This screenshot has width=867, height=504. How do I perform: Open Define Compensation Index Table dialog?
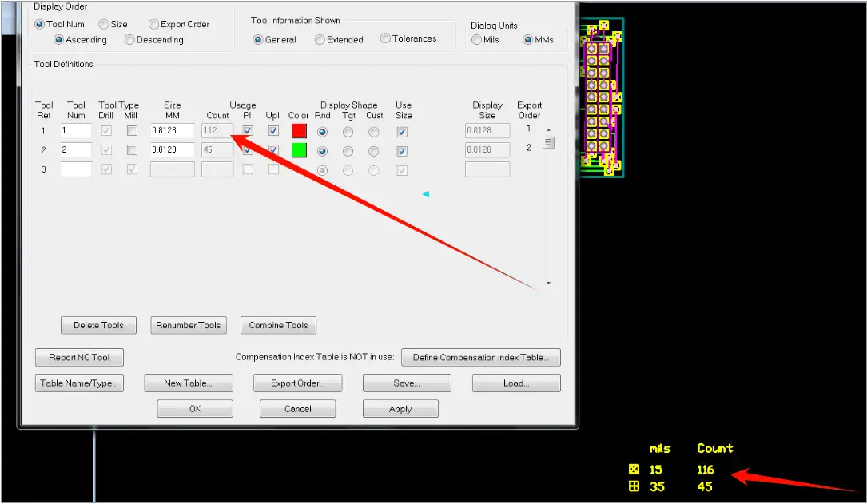(x=480, y=358)
